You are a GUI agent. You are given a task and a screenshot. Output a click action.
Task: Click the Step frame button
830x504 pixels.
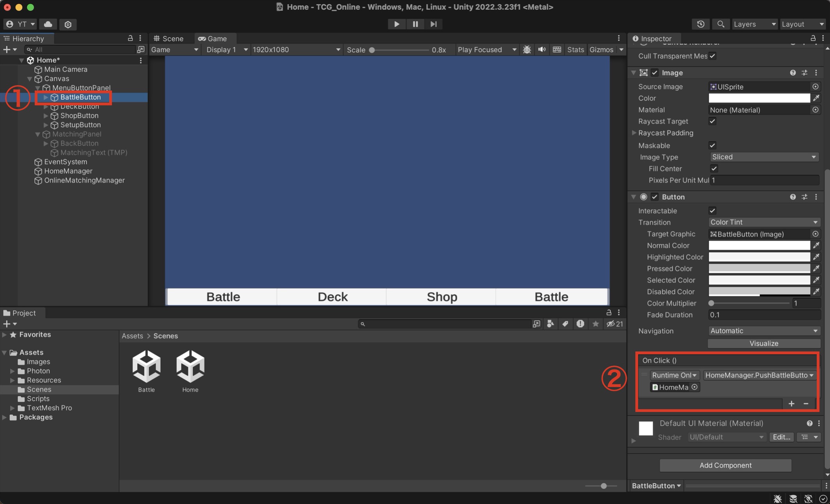(433, 24)
